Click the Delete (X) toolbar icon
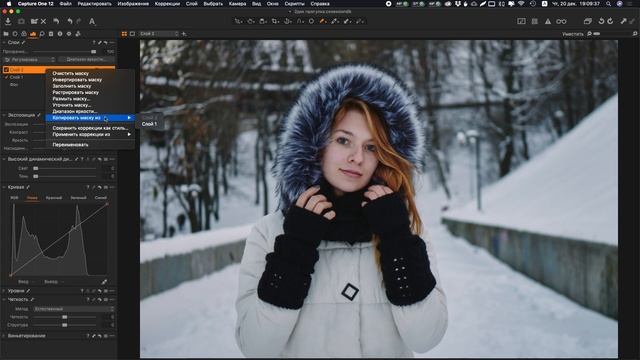Image resolution: width=640 pixels, height=360 pixels. tap(43, 21)
